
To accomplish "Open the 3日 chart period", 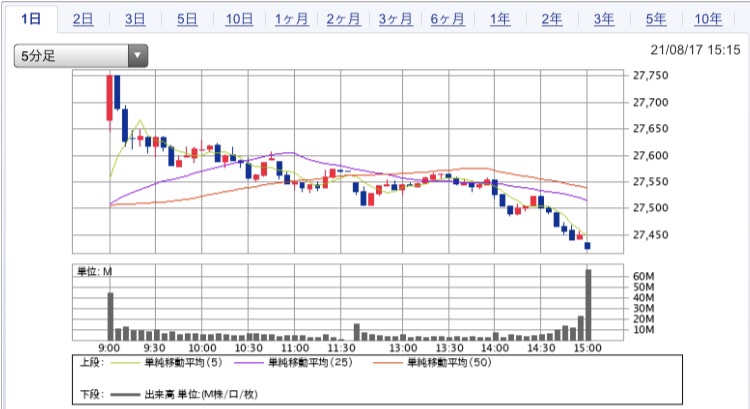I will point(135,19).
